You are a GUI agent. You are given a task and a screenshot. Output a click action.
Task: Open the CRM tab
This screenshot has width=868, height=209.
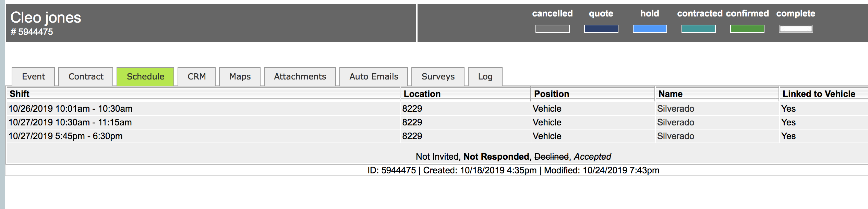pyautogui.click(x=196, y=77)
